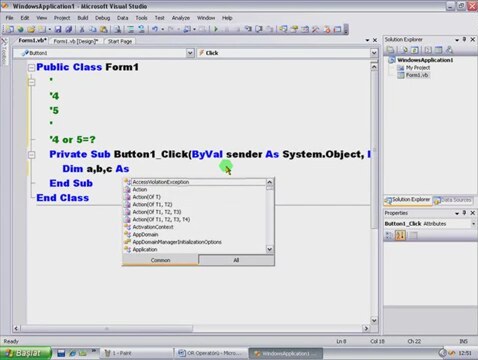Select AppDomain in the IntelliSense list

pos(145,235)
